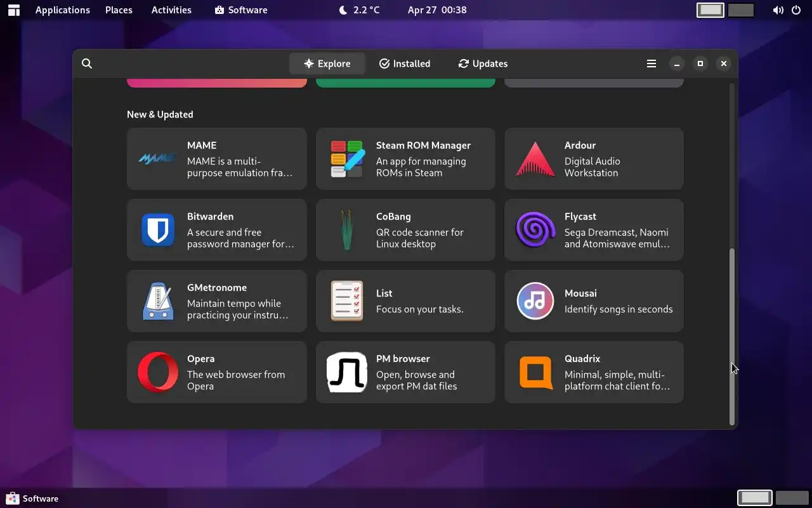The height and width of the screenshot is (508, 812).
Task: Open the Places menu
Action: point(119,10)
